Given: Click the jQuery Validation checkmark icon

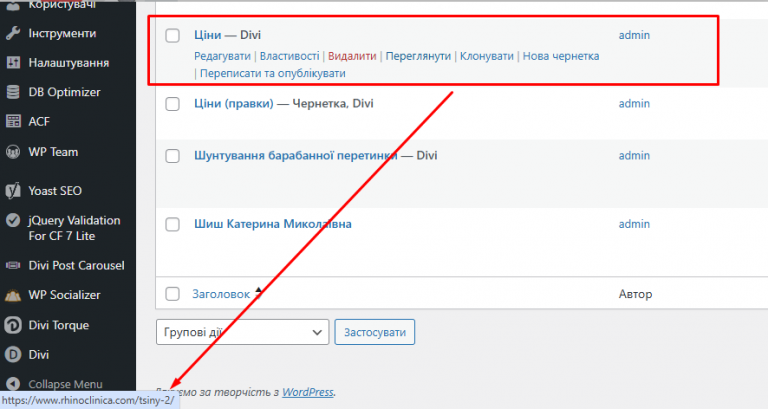Looking at the screenshot, I should (13, 220).
